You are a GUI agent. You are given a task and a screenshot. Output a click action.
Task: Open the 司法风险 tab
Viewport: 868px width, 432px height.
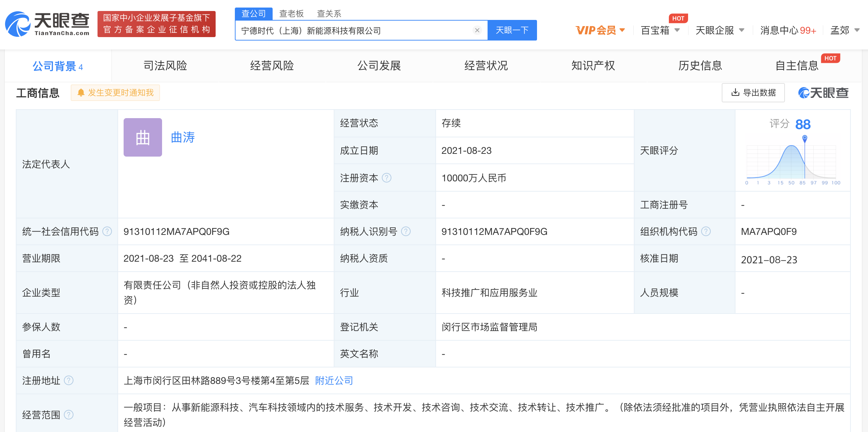click(165, 66)
